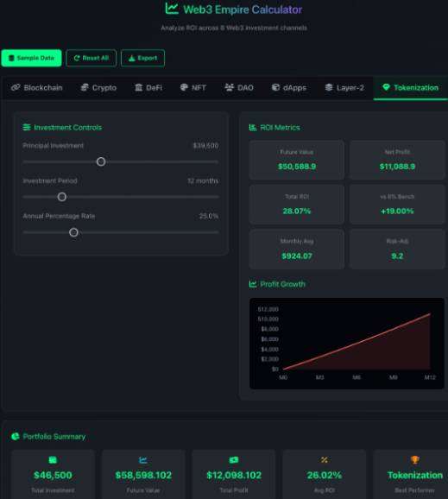Click the 12 months period value
Image resolution: width=448 pixels, height=499 pixels.
(203, 180)
